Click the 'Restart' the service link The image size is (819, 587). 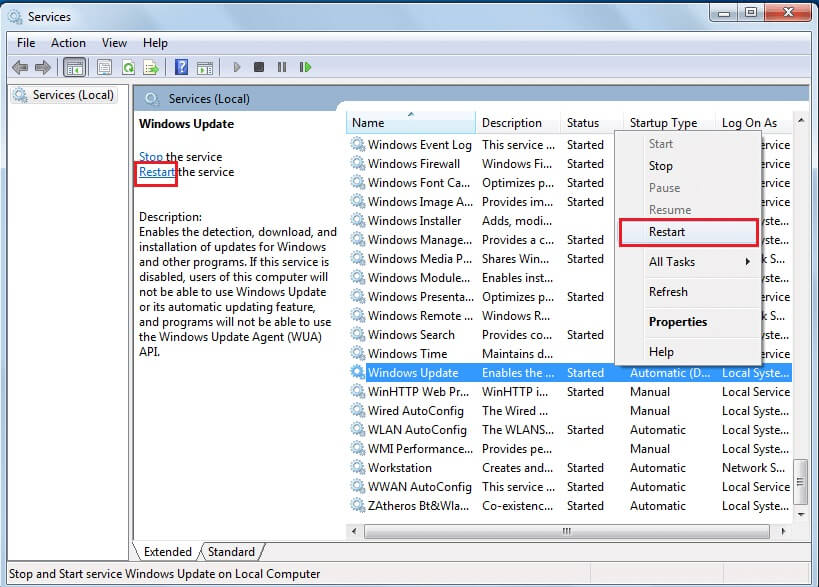pyautogui.click(x=157, y=172)
